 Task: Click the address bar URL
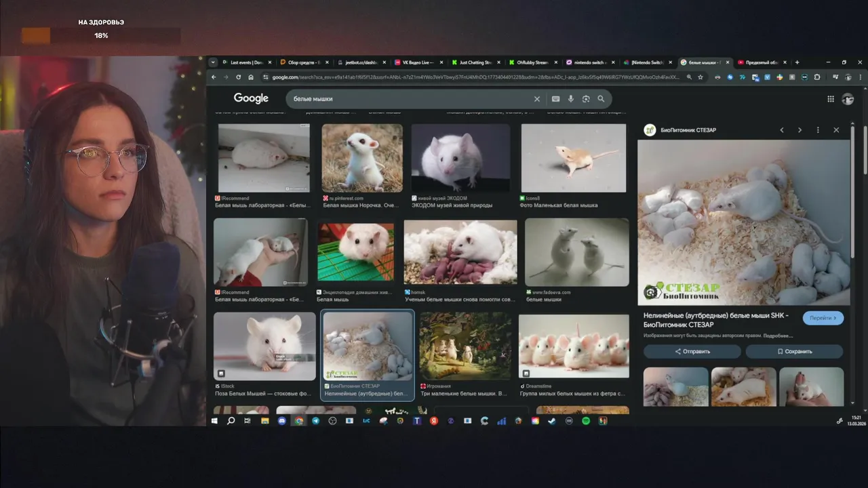(x=475, y=77)
